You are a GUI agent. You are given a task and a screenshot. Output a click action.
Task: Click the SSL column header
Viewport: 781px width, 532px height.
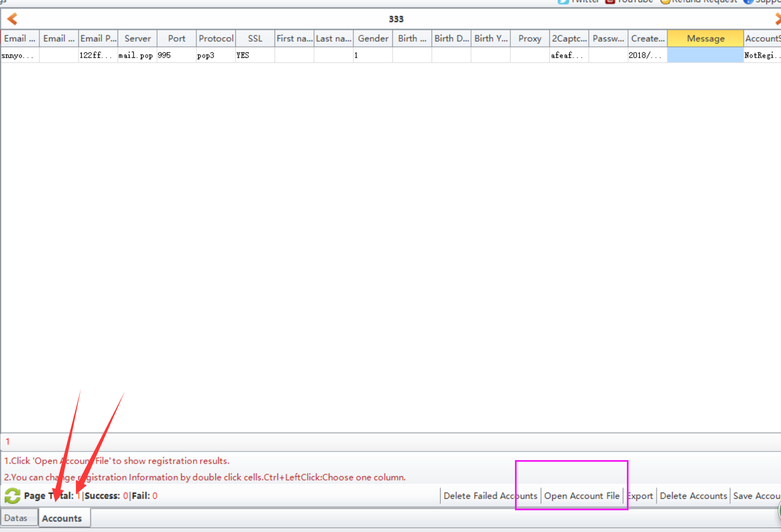[255, 38]
